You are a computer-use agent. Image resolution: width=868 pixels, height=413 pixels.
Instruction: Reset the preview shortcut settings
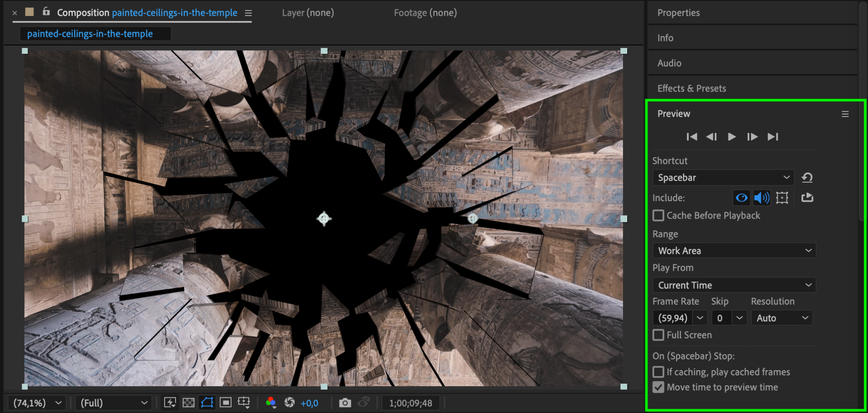point(807,177)
